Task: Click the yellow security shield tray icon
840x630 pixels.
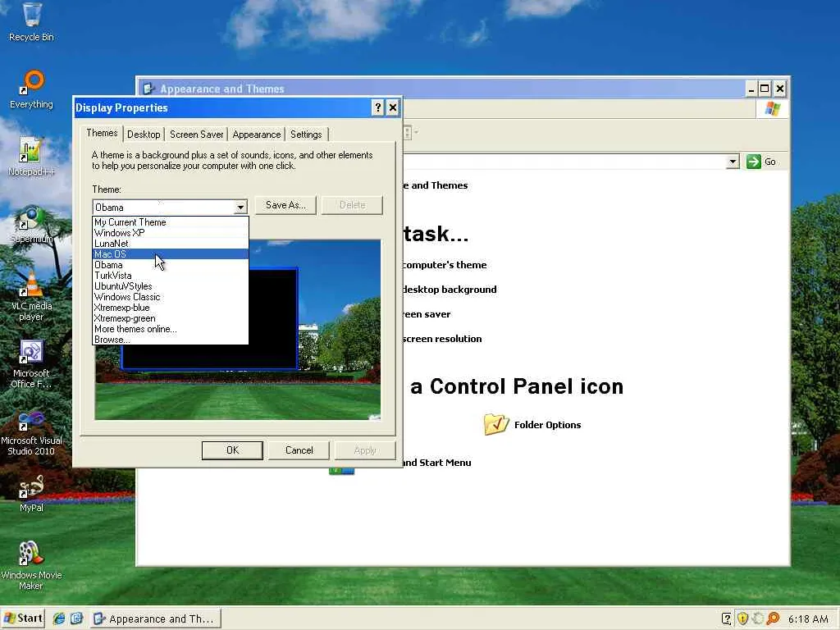Action: tap(742, 619)
